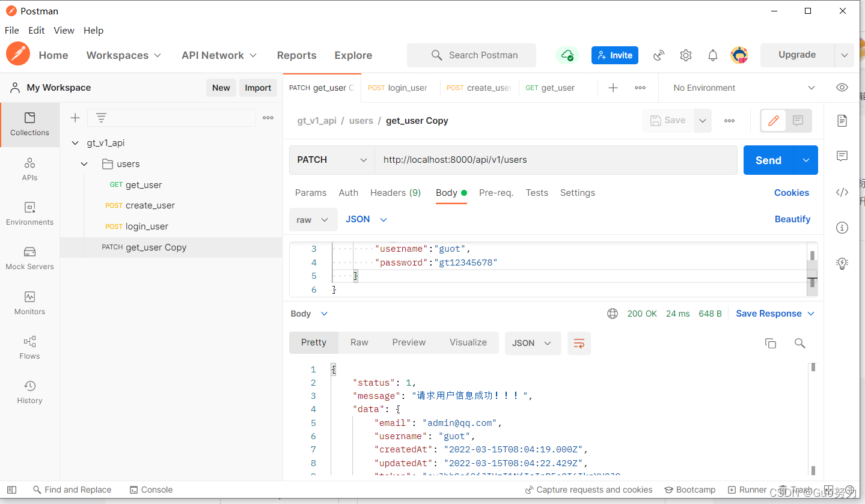Image resolution: width=865 pixels, height=504 pixels.
Task: Open File menu
Action: [x=12, y=30]
